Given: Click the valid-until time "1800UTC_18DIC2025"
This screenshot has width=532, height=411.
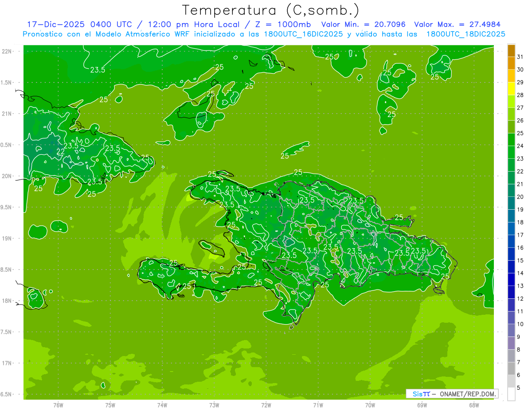Looking at the screenshot, I should click(465, 34).
